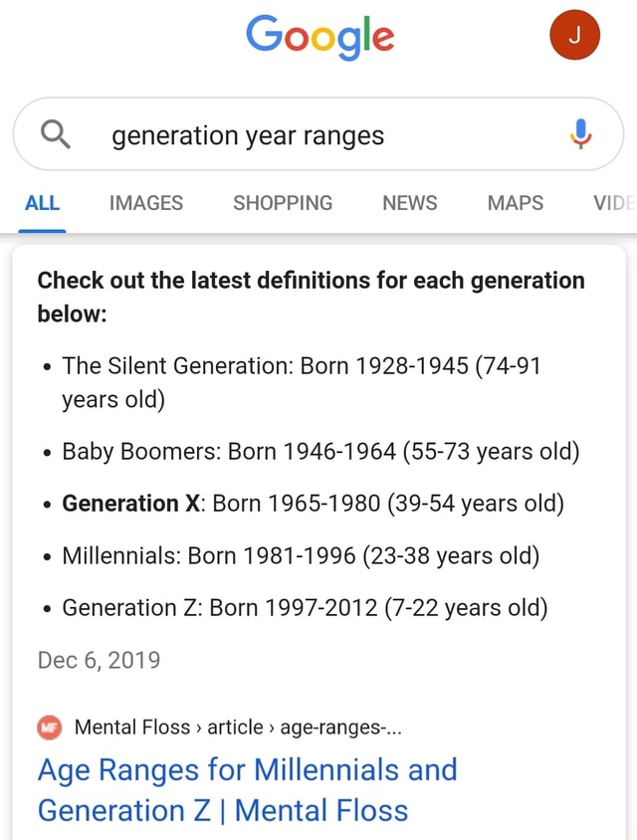Open the partially visible VIDEOS tab
This screenshot has height=840, width=637.
coord(614,204)
